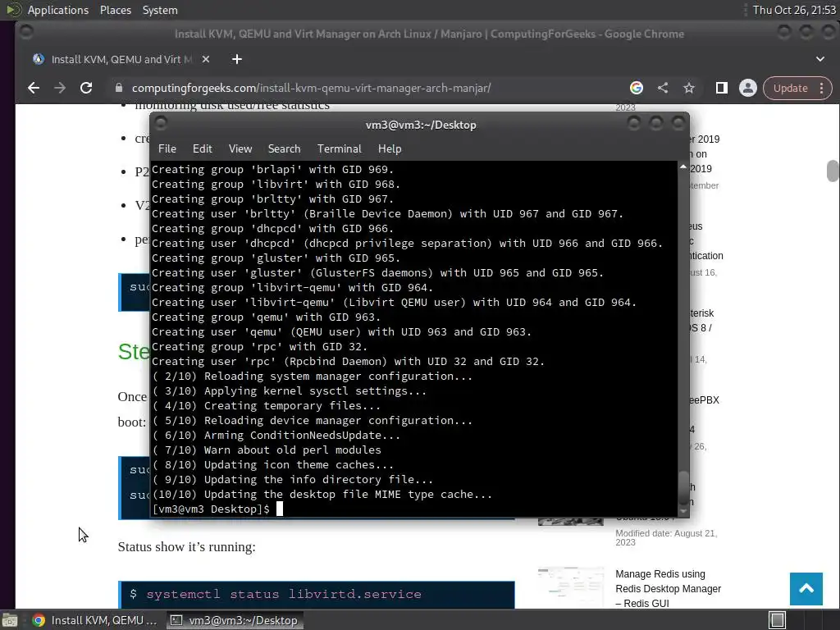Click the blue scroll-to-top button
The image size is (840, 630).
point(806,589)
